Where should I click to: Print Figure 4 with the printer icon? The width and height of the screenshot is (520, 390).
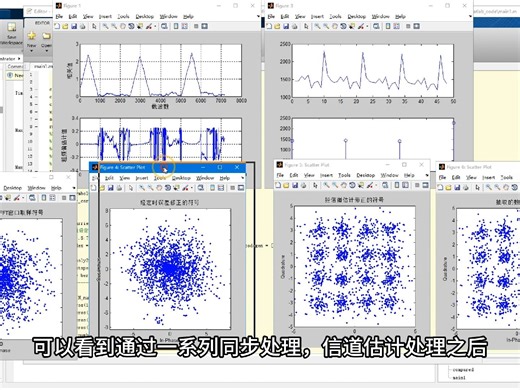(x=119, y=188)
